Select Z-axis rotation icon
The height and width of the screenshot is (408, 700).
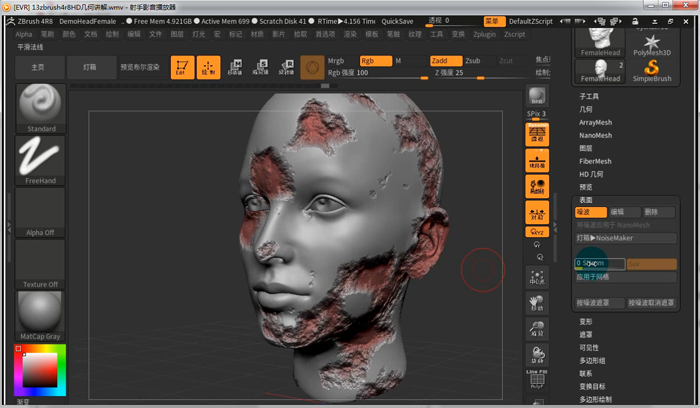click(x=540, y=257)
